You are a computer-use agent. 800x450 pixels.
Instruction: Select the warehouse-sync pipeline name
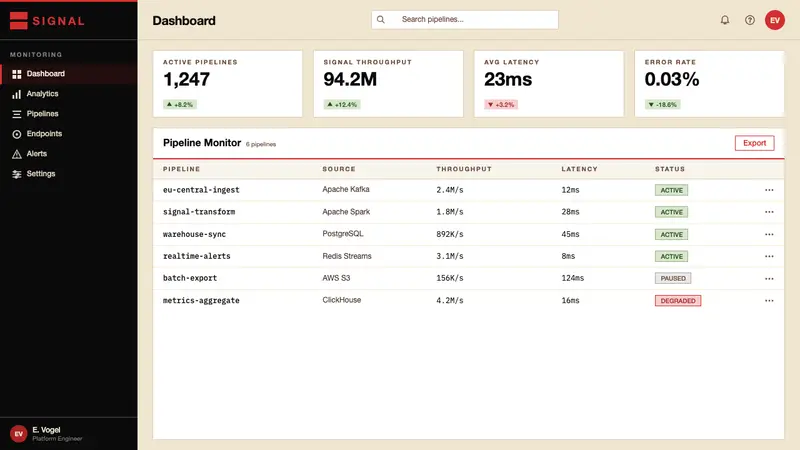[x=194, y=234]
